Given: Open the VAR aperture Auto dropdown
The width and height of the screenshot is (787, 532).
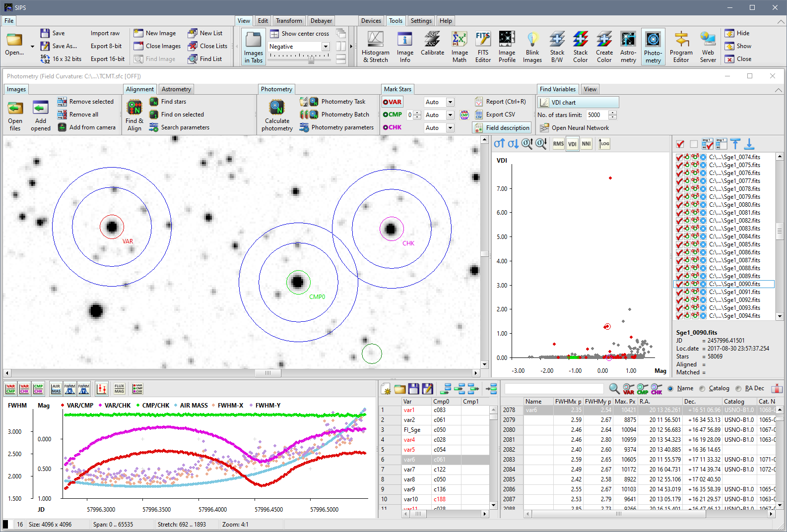Looking at the screenshot, I should [450, 102].
